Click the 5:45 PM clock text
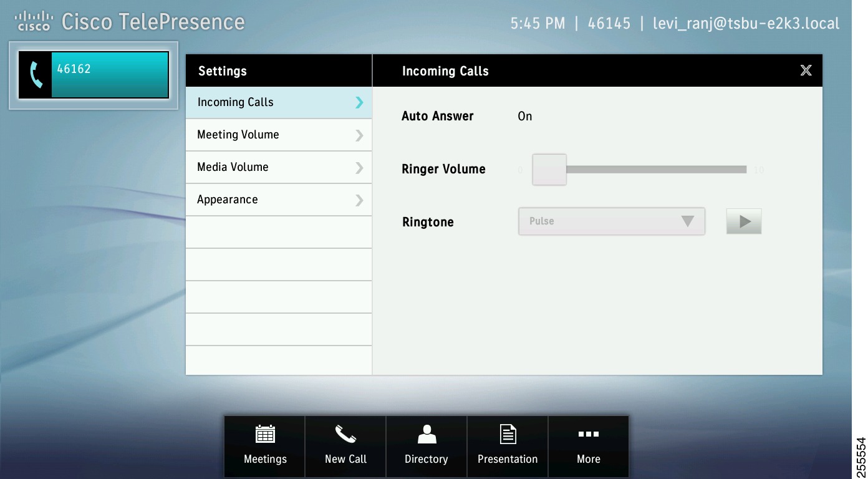Screen dimensions: 868x479 click(538, 24)
